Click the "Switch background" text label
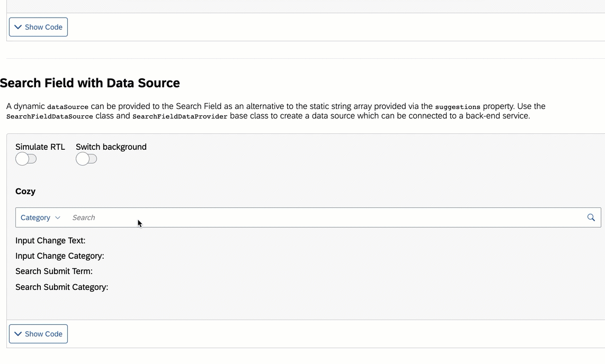Screen dimensions: 605x364 coord(111,147)
